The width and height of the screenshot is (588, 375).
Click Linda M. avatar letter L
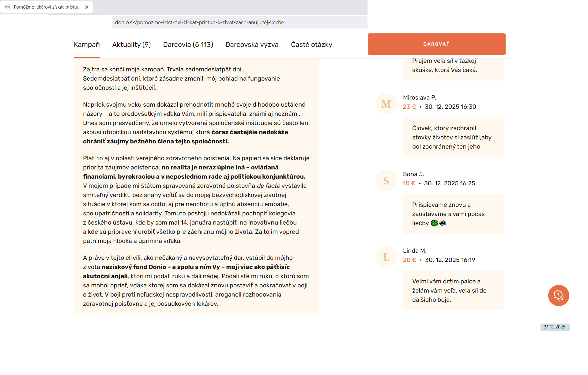386,257
